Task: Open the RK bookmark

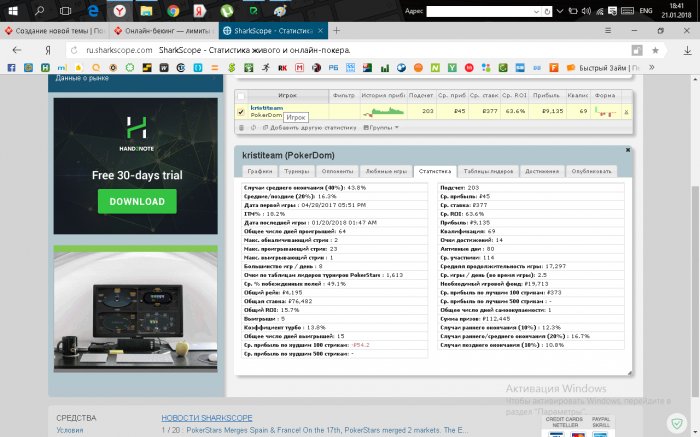Action: tap(282, 68)
